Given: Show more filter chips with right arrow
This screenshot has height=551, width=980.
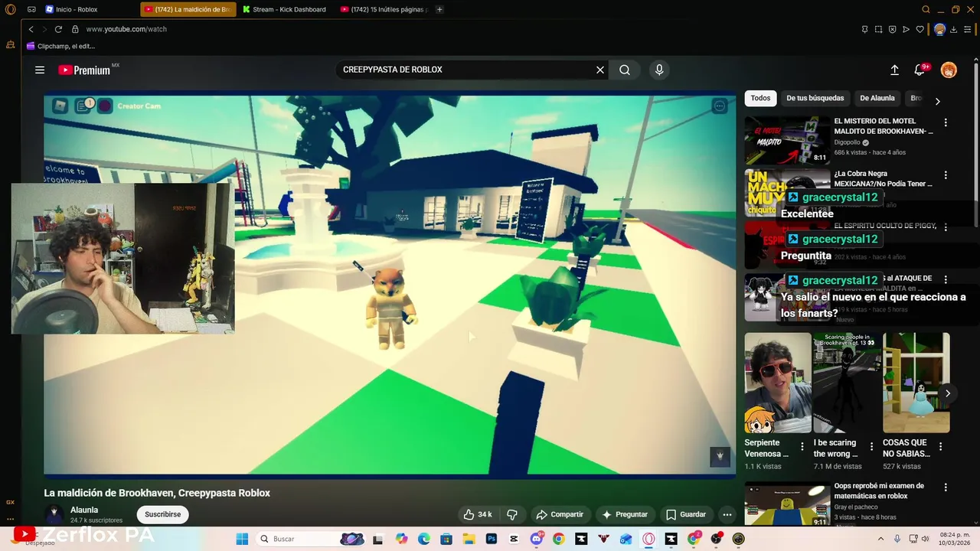Looking at the screenshot, I should point(937,101).
